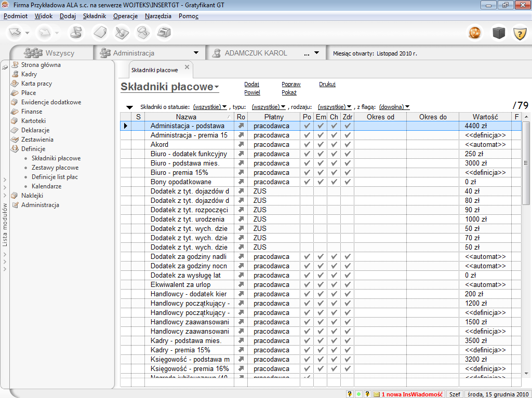532x398 pixels.
Task: Open the status filter dropdown (wszystkie)
Action: (210, 107)
